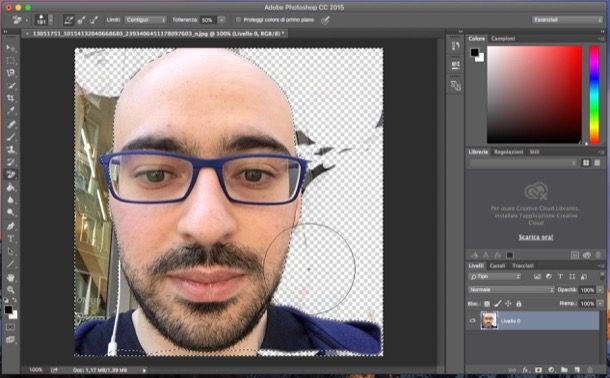Switch to the Stili tab

pos(534,152)
